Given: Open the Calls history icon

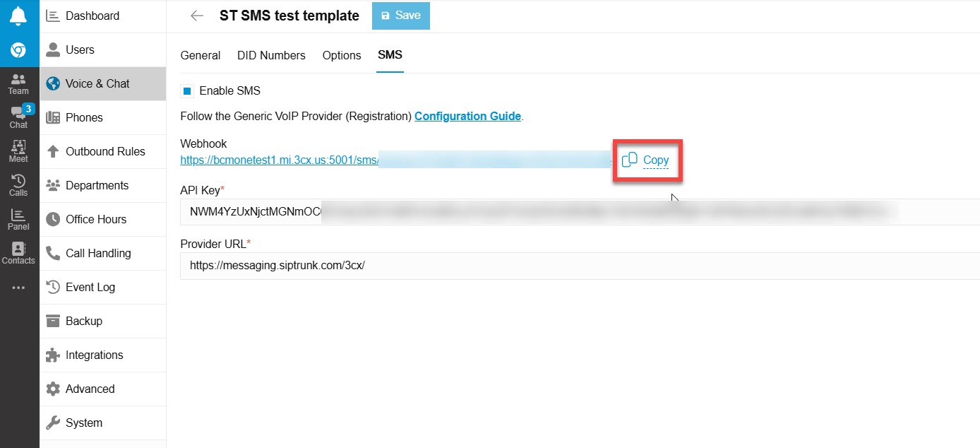Looking at the screenshot, I should click(x=18, y=185).
